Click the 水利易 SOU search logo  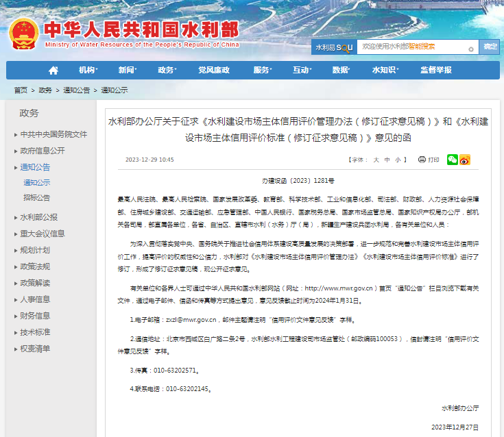(x=333, y=47)
